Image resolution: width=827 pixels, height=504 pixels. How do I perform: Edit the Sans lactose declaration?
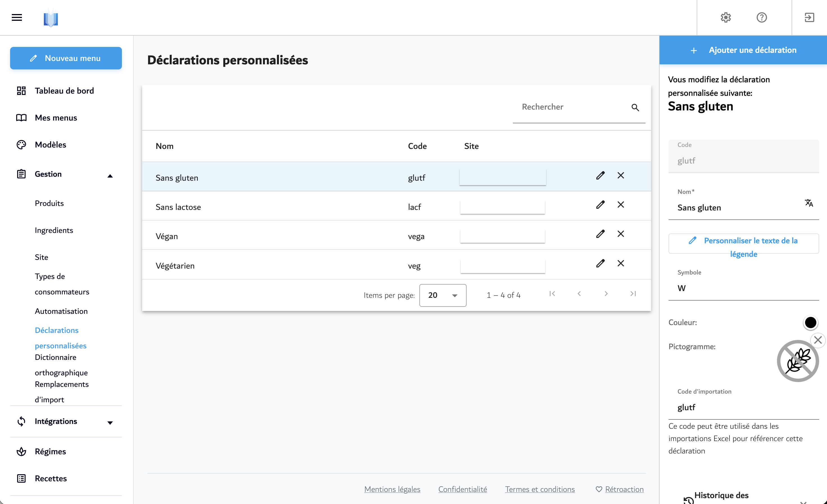tap(601, 204)
